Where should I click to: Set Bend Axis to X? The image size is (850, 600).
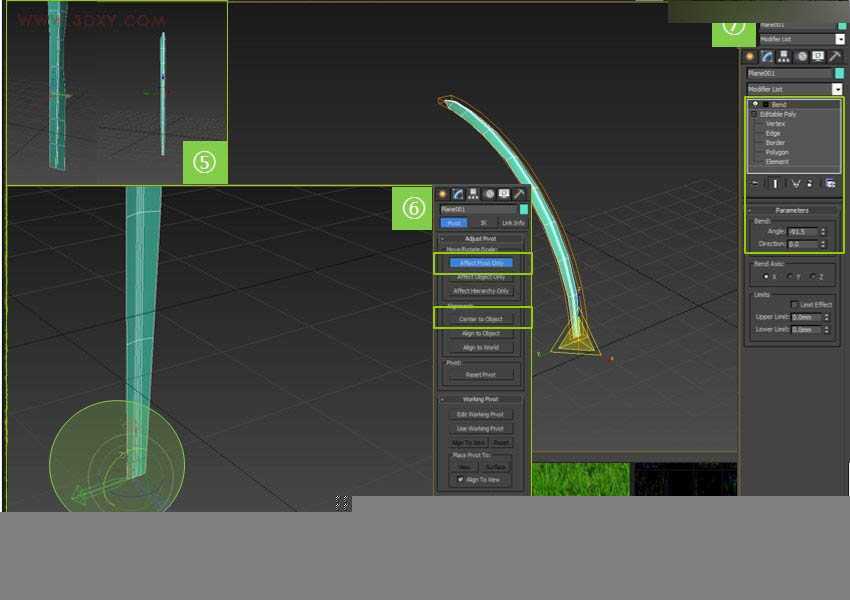765,276
